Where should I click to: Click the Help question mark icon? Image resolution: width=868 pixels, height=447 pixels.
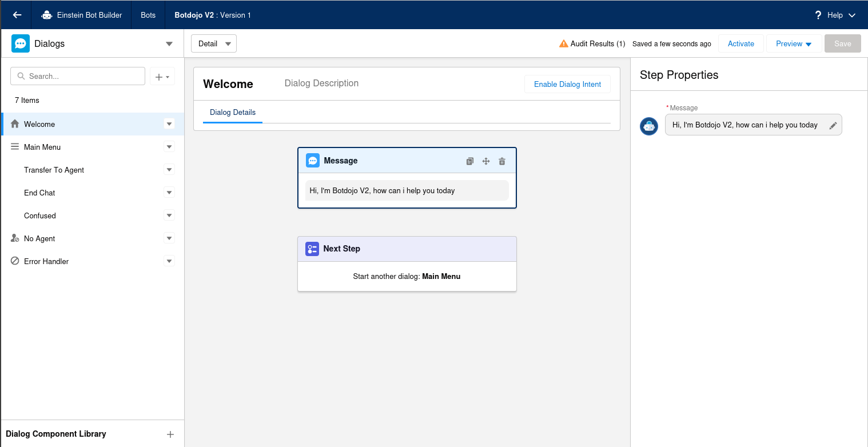pyautogui.click(x=818, y=15)
